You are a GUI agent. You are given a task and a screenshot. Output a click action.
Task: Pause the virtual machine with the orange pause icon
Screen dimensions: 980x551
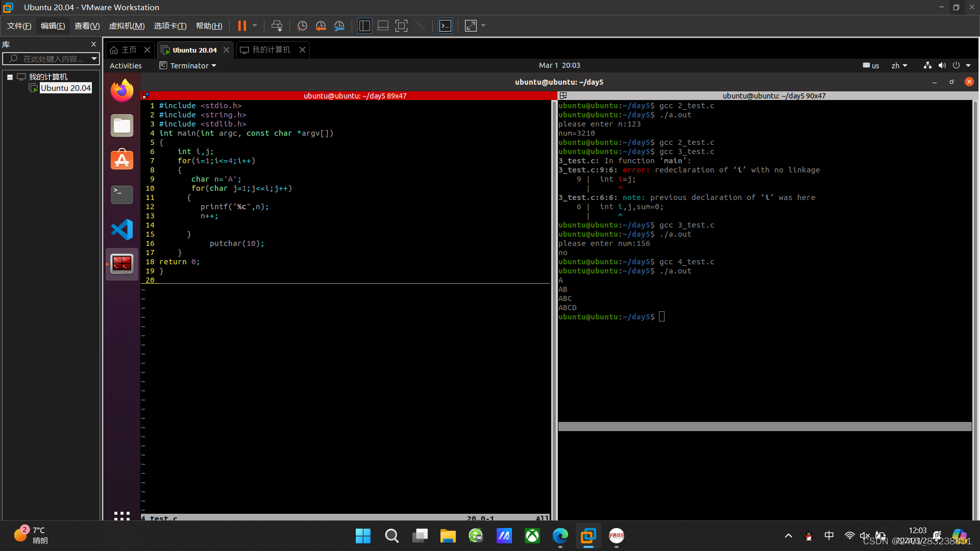242,26
